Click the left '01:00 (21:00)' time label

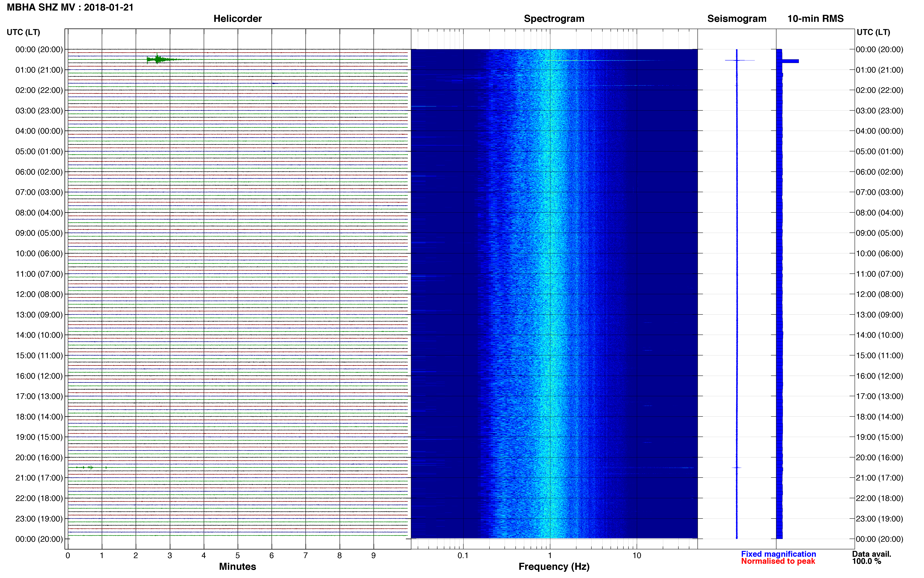click(x=39, y=70)
